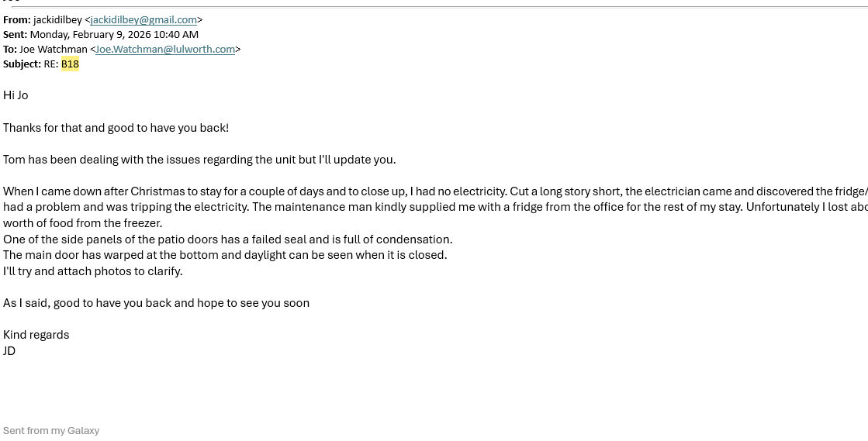Open the jackidilbey@gmail.com sender email link
Image resolution: width=868 pixels, height=441 pixels.
click(x=144, y=20)
